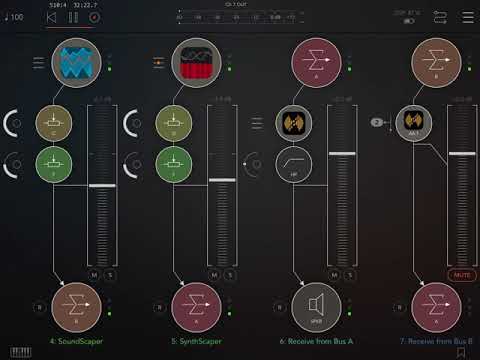
Task: Select the '5: SynthScaper' channel title
Action: [196, 341]
